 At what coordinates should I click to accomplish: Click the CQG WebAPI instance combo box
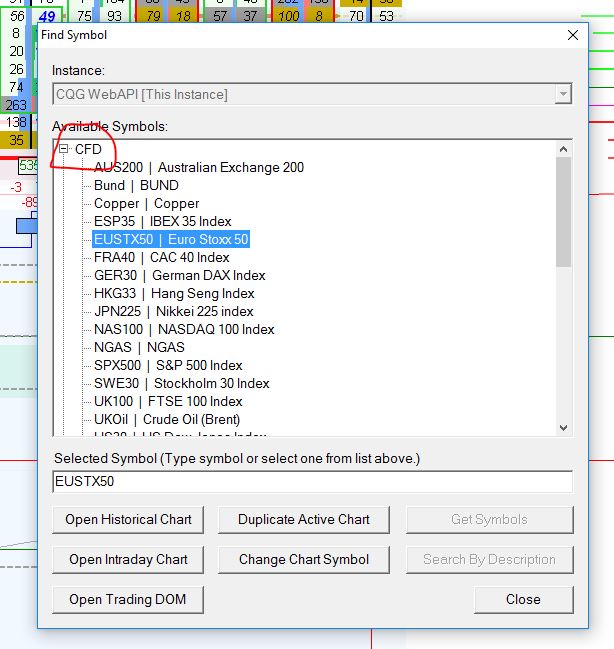[312, 94]
